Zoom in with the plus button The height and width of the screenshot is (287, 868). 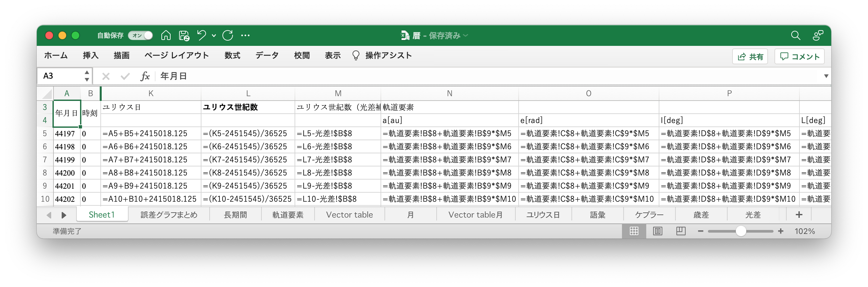tap(780, 231)
